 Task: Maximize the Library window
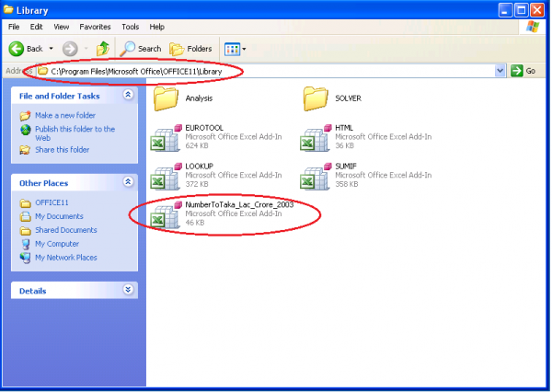[522, 10]
